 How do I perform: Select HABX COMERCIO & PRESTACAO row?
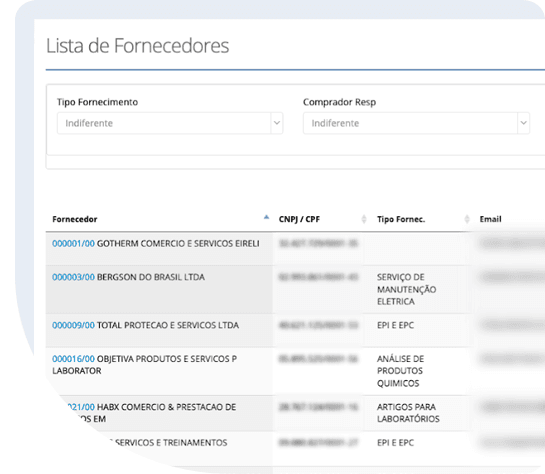coord(295,413)
